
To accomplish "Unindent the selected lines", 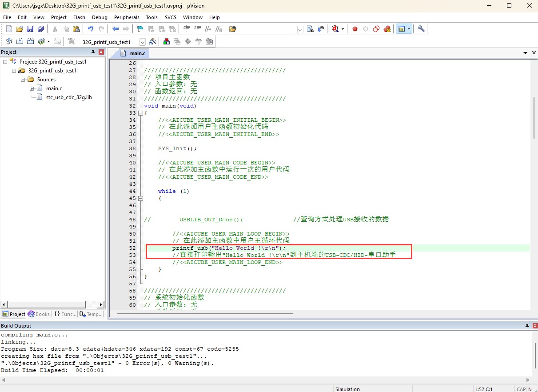I will pos(197,29).
